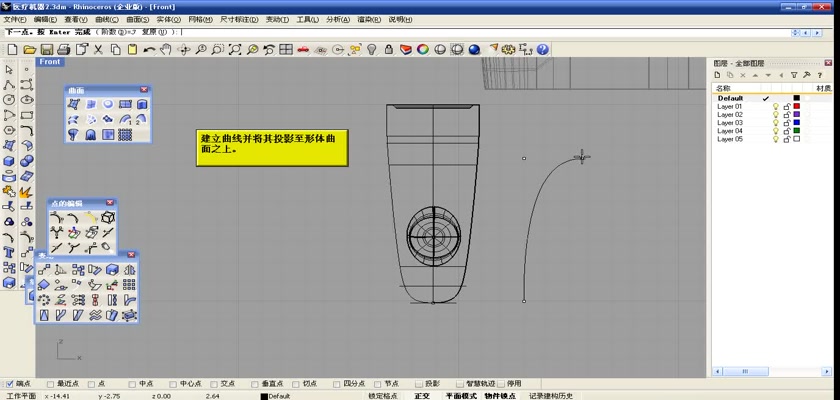
Task: Select the Pan view hand tool
Action: 167,49
